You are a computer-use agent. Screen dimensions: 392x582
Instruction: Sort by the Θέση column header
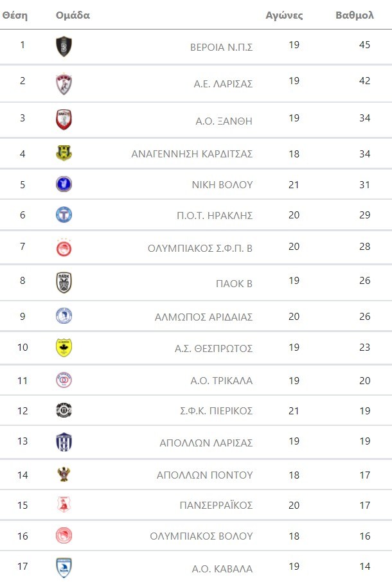click(15, 15)
